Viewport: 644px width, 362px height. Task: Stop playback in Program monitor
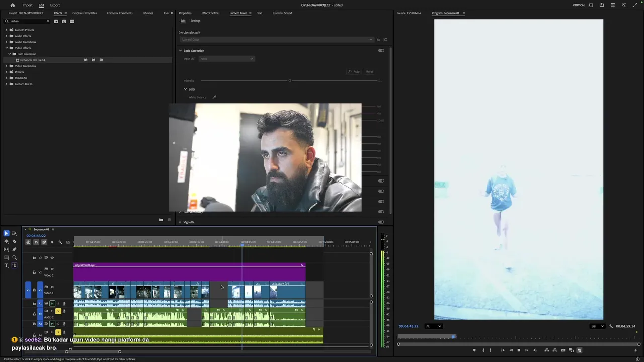519,350
